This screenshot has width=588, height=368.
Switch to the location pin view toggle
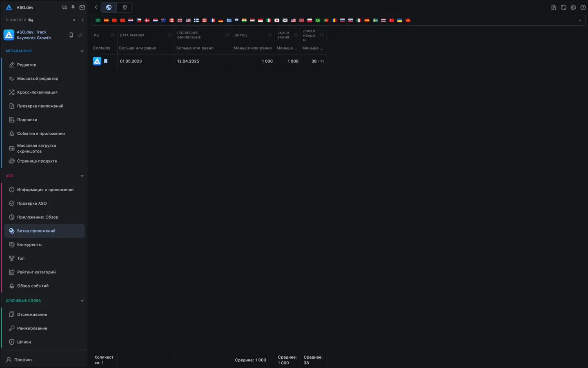click(x=125, y=7)
